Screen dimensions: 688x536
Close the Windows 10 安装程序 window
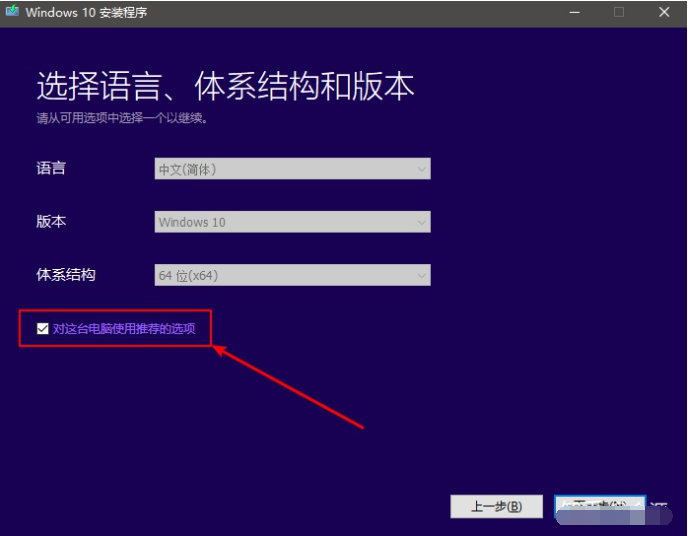pyautogui.click(x=664, y=12)
